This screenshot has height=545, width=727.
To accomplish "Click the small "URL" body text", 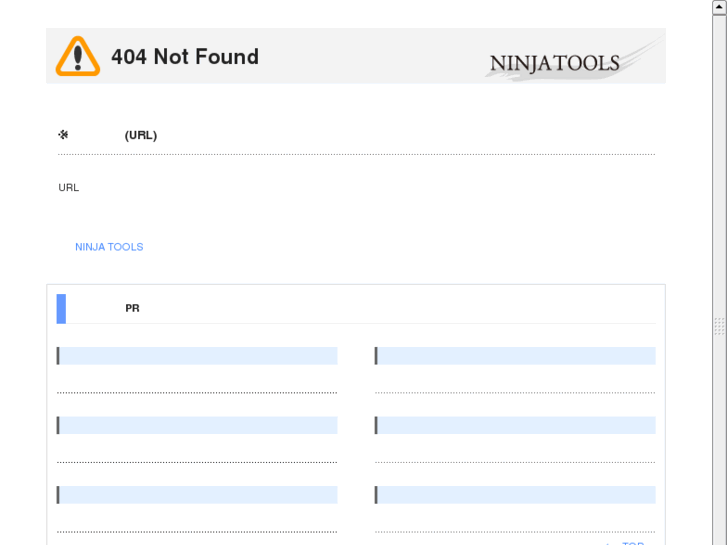I will [69, 187].
